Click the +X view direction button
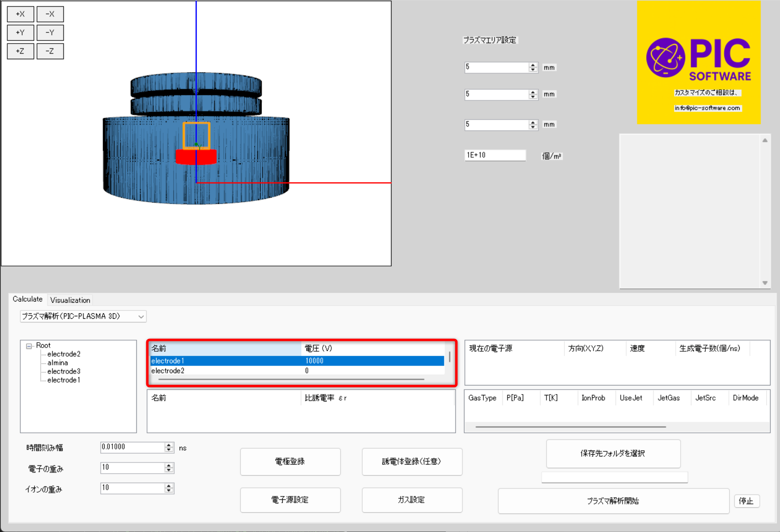780x532 pixels. (20, 14)
